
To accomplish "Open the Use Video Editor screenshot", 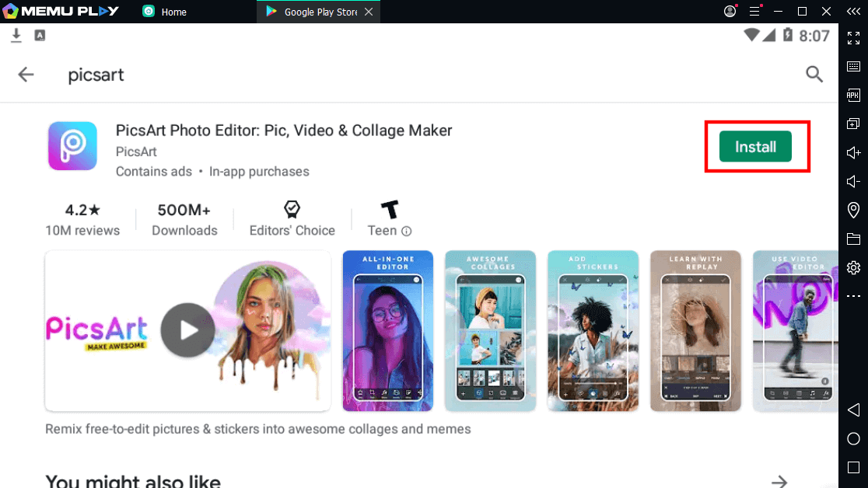I will [x=796, y=331].
